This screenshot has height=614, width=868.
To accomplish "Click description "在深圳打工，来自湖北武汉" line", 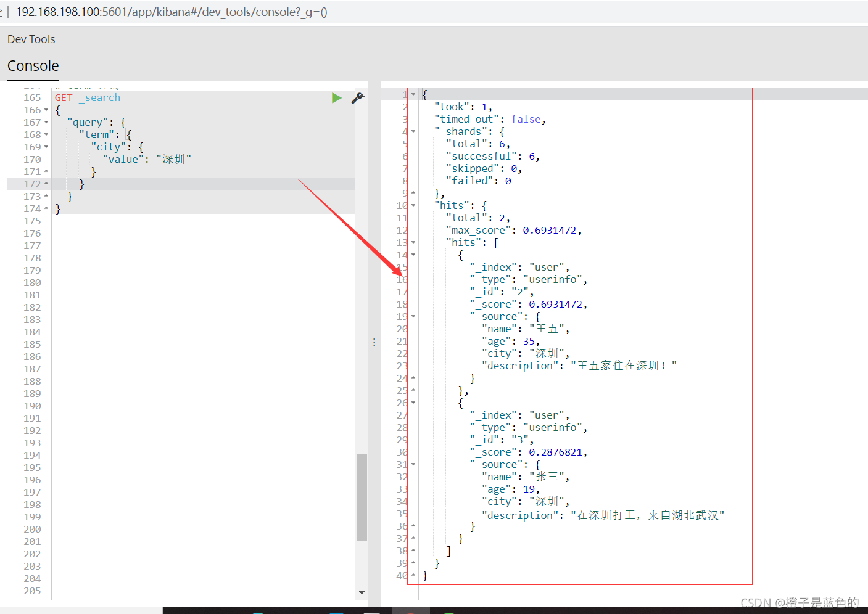I will point(603,515).
